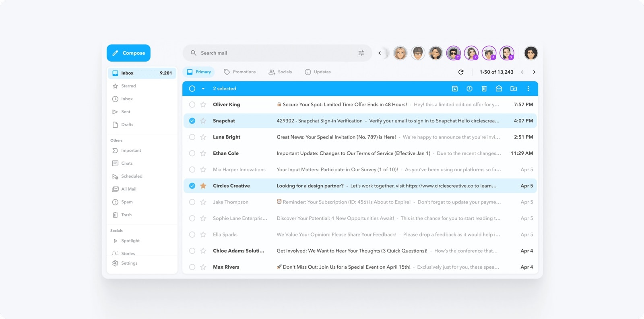644x319 pixels.
Task: Go to previous page of emails
Action: [x=522, y=72]
